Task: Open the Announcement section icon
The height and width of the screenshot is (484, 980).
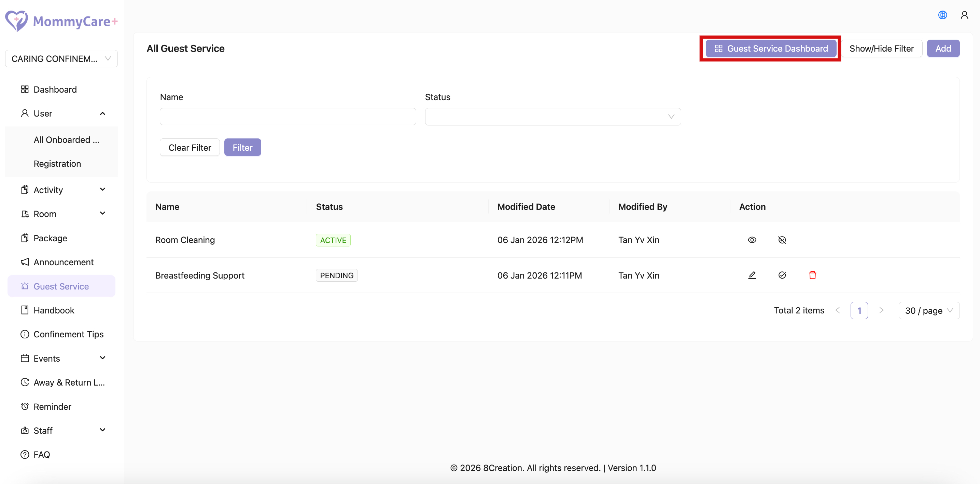Action: (25, 262)
